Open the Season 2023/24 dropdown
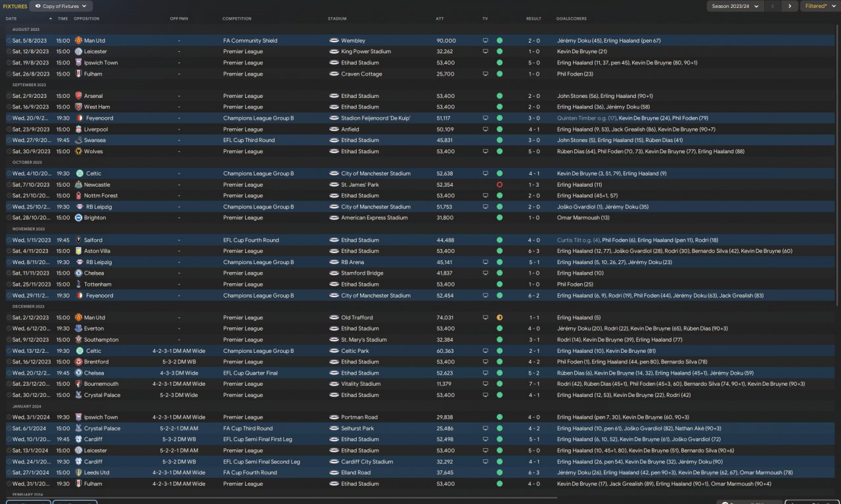This screenshot has width=841, height=504. pyautogui.click(x=735, y=6)
